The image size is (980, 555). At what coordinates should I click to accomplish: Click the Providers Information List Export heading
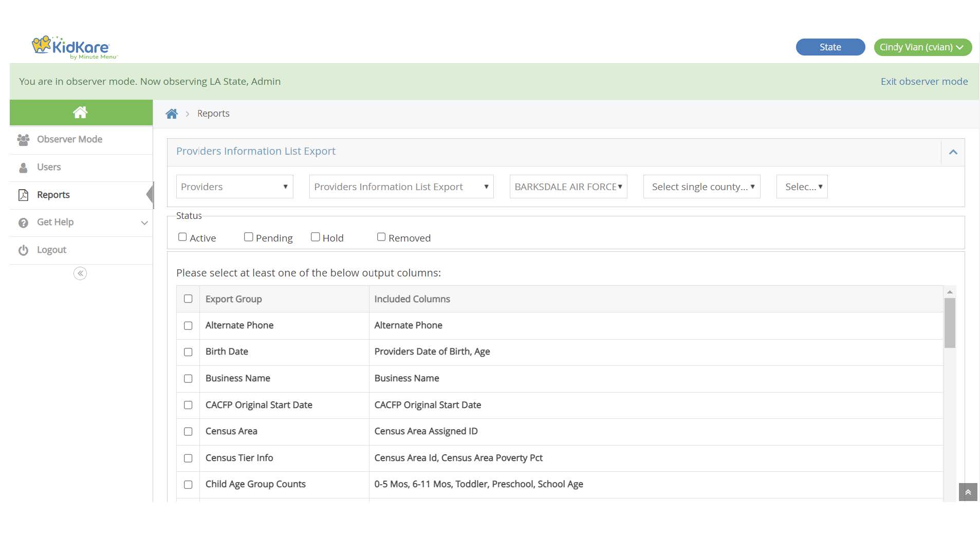coord(255,151)
